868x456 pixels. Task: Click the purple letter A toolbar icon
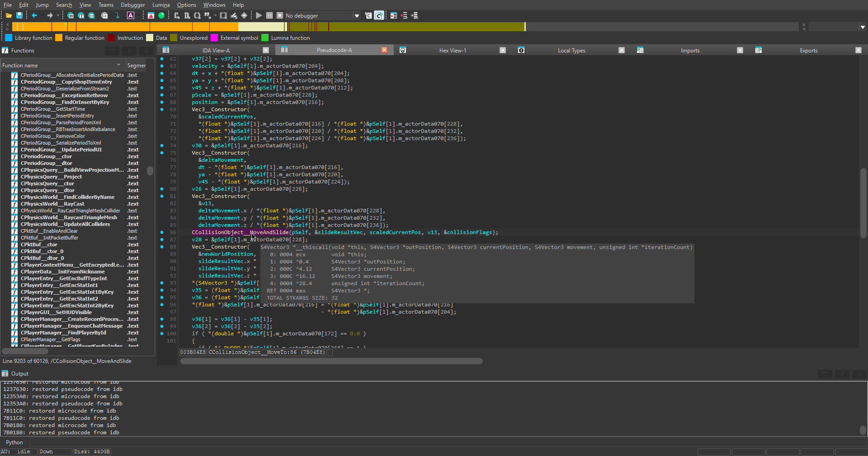click(131, 15)
